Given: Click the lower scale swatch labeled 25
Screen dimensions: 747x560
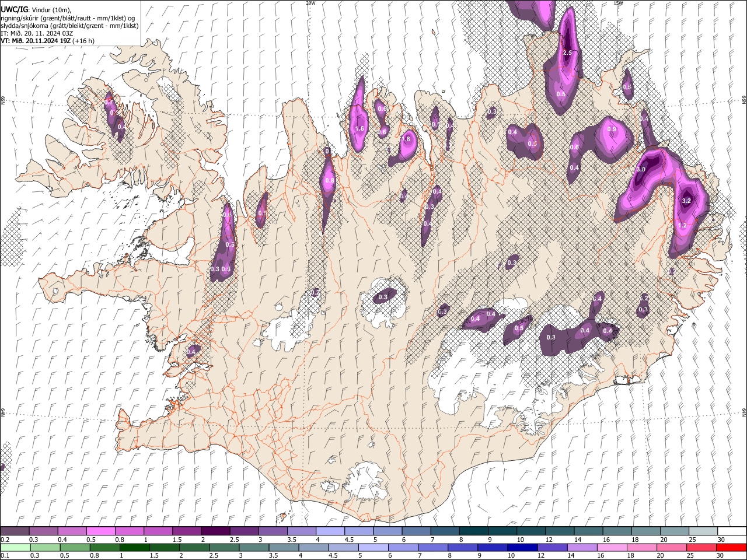Looking at the screenshot, I should [701, 548].
